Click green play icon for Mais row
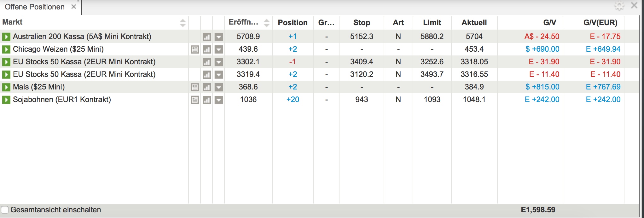 [6, 87]
